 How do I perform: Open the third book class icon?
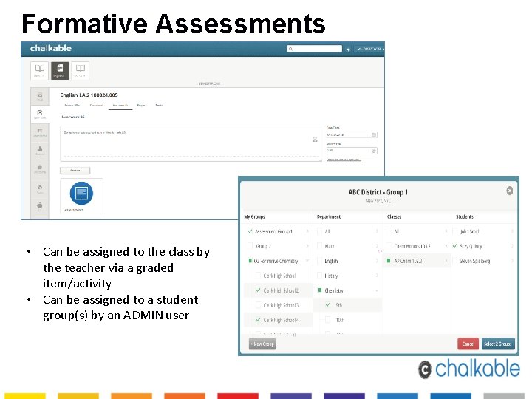(x=80, y=71)
